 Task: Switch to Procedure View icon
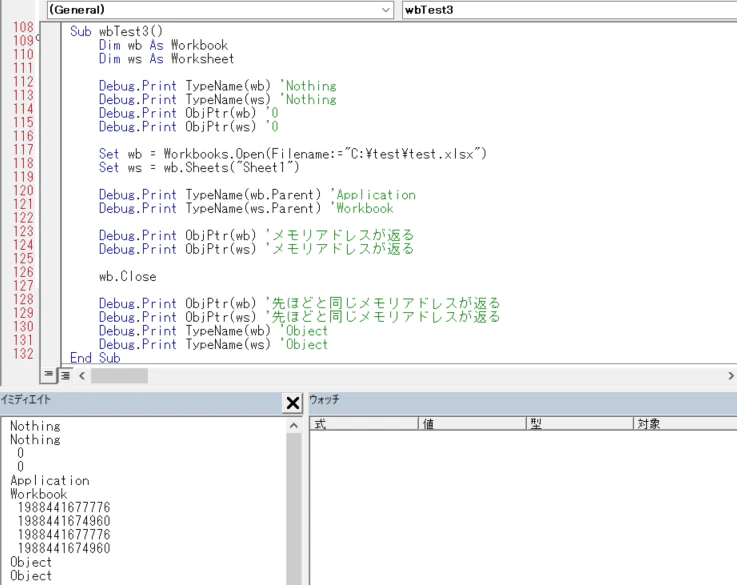pyautogui.click(x=48, y=374)
